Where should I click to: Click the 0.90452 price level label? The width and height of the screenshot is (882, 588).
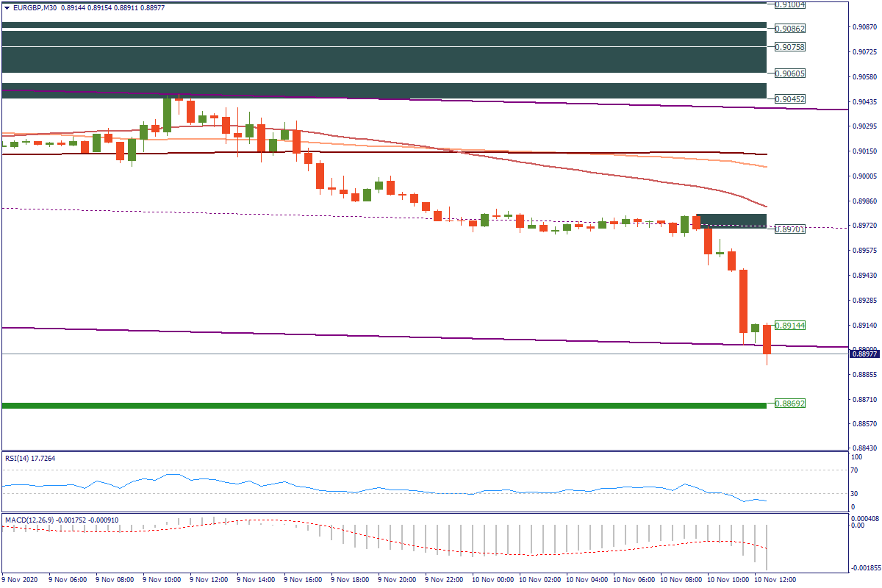point(790,99)
